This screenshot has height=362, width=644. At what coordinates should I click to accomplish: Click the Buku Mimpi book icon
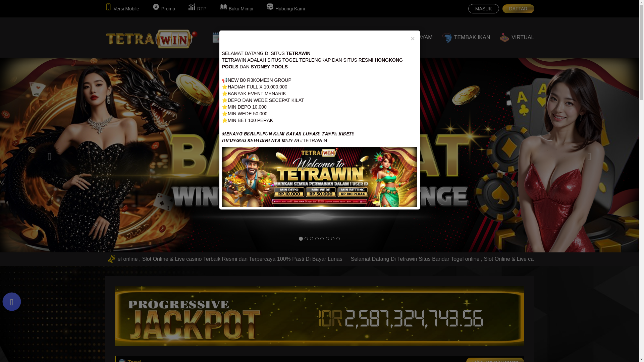coord(223,7)
